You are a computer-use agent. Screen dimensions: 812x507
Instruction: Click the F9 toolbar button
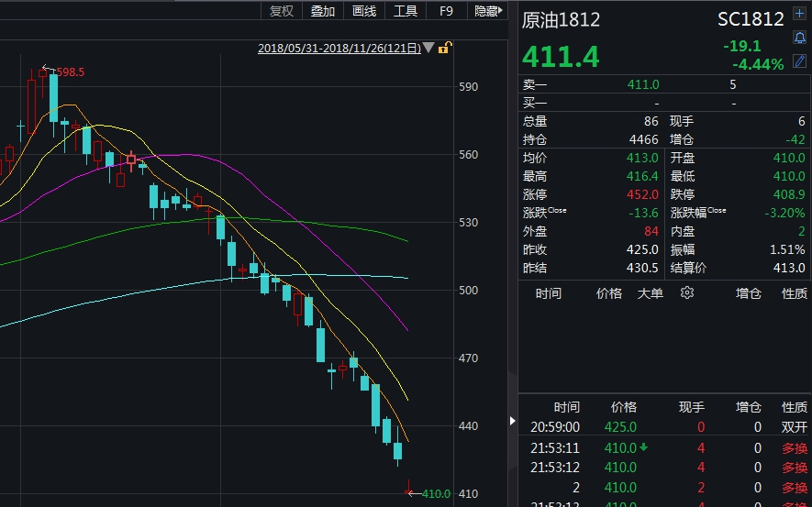[446, 11]
